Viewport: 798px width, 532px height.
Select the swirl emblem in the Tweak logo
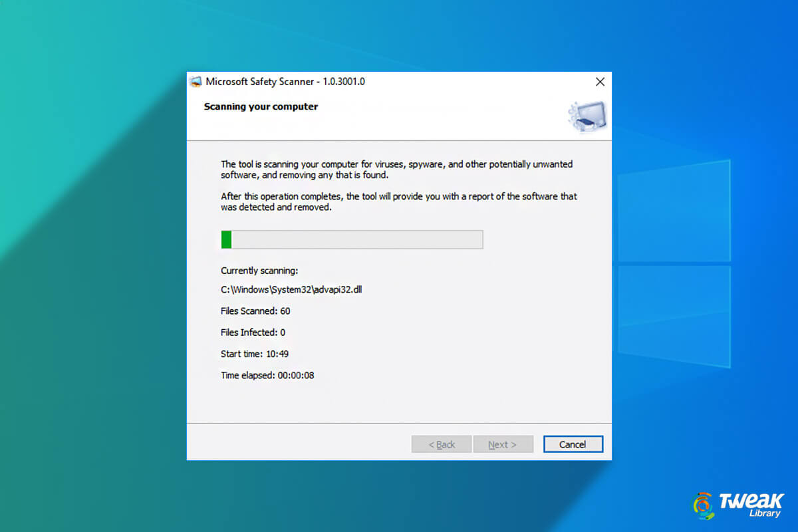coord(703,505)
